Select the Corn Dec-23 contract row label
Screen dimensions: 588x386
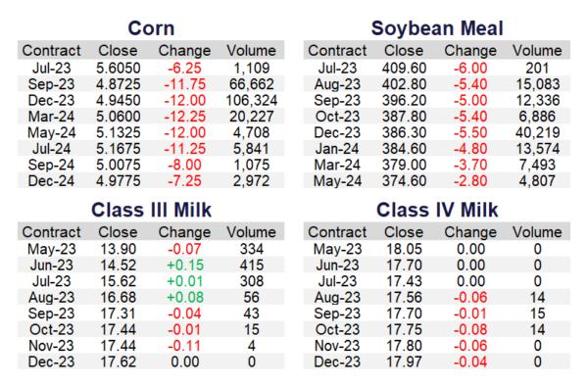click(x=51, y=101)
